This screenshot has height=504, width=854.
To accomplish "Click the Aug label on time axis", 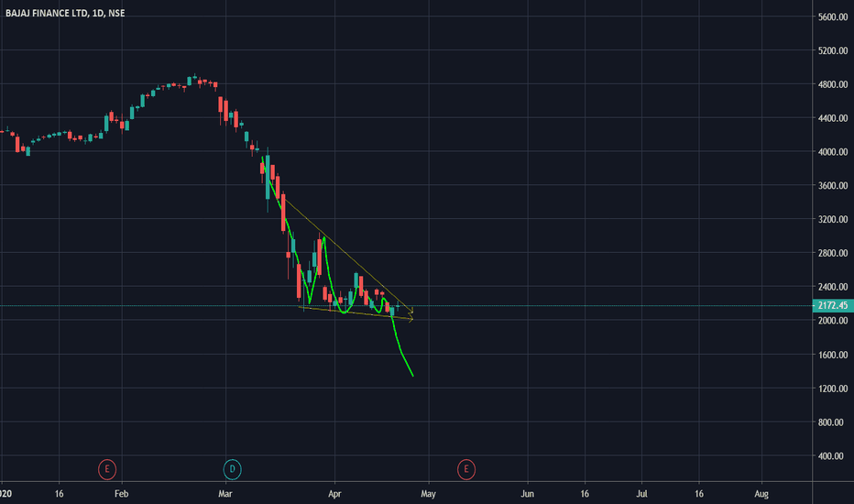I will tap(761, 494).
